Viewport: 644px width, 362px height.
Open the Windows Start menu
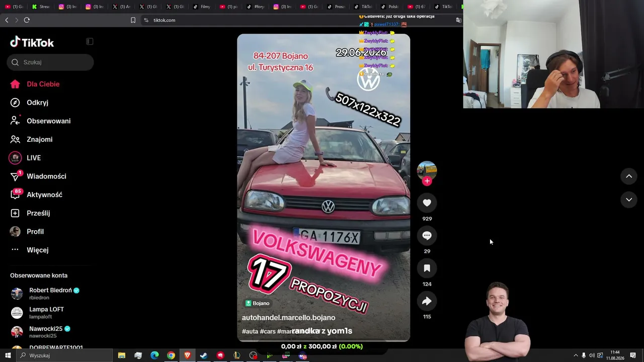[8, 355]
